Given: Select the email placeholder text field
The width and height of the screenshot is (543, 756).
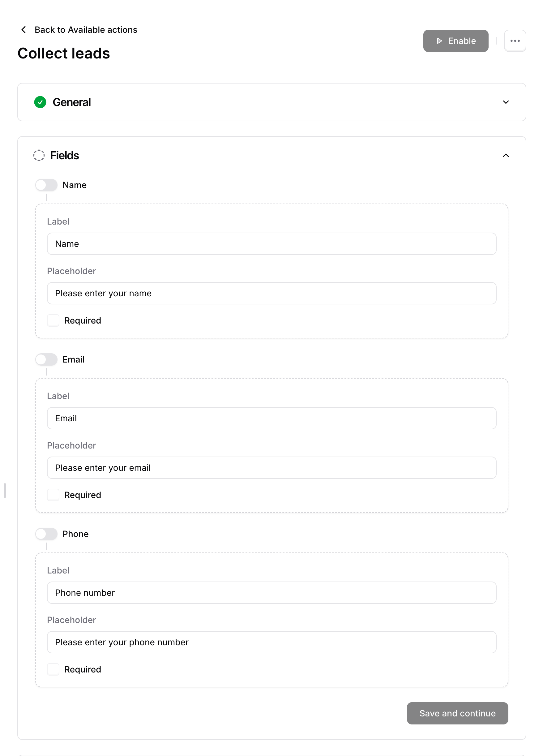Looking at the screenshot, I should click(x=271, y=468).
